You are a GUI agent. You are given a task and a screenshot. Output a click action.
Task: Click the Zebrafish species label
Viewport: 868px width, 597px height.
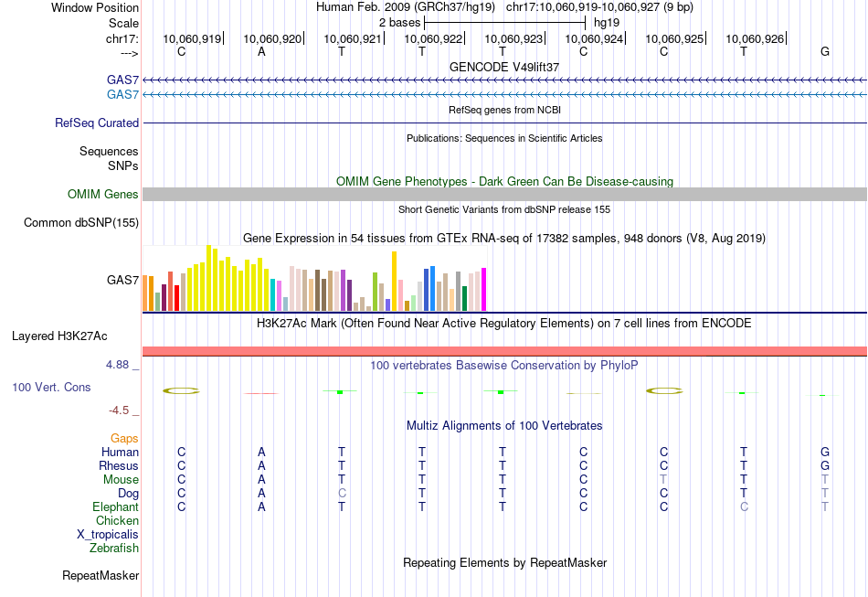click(114, 549)
